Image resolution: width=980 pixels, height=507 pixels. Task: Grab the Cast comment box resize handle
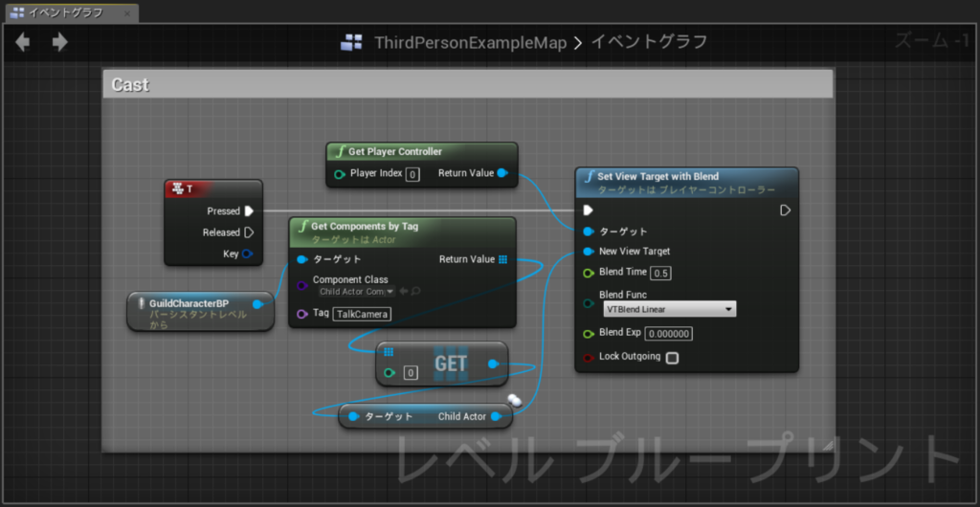tap(828, 445)
